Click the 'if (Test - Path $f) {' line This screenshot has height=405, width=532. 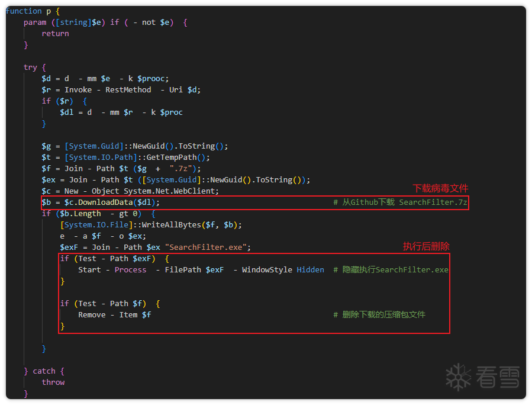pos(110,304)
